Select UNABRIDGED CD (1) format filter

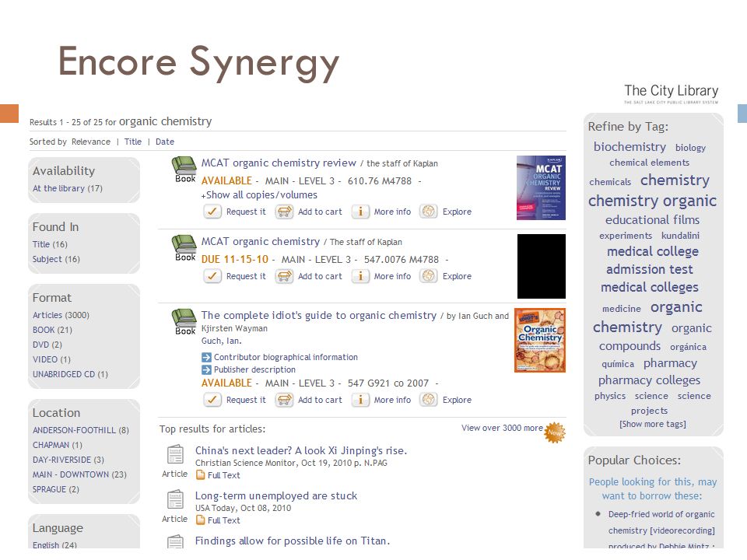point(71,374)
